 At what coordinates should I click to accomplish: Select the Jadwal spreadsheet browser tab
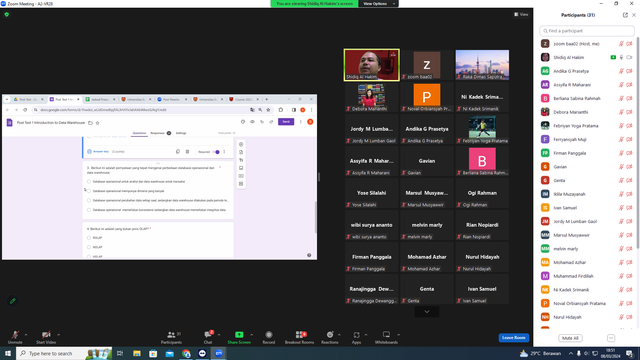tap(100, 99)
